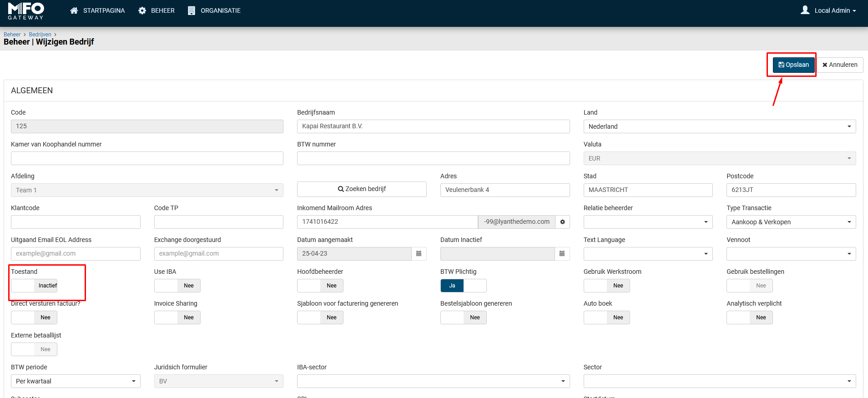Screen dimensions: 868x398
Task: Click the Annuleren button
Action: coord(840,65)
